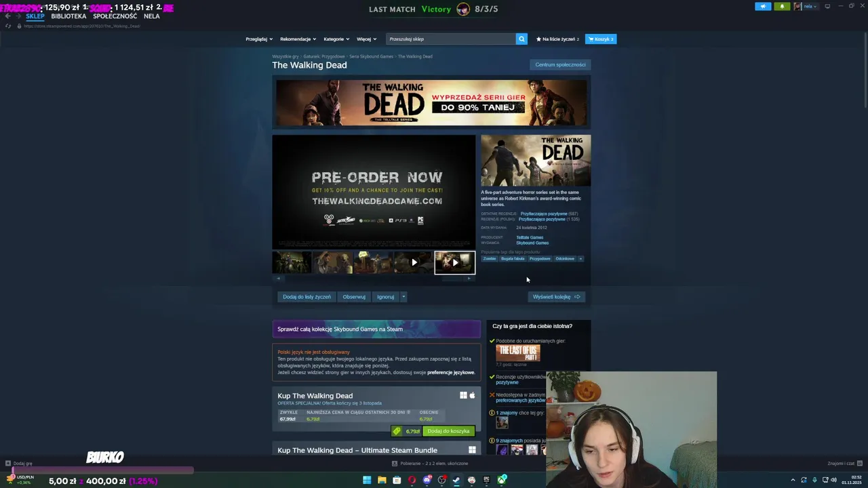The image size is (868, 488).
Task: Click the 'Dodaj do listy życzeń' button
Action: pos(307,297)
